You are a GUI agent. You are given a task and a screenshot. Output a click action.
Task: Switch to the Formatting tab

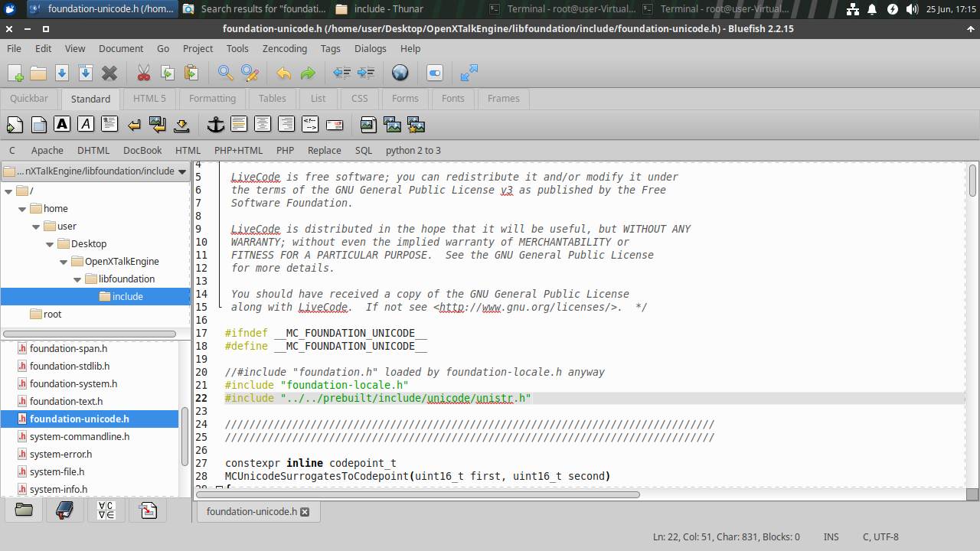pos(213,98)
